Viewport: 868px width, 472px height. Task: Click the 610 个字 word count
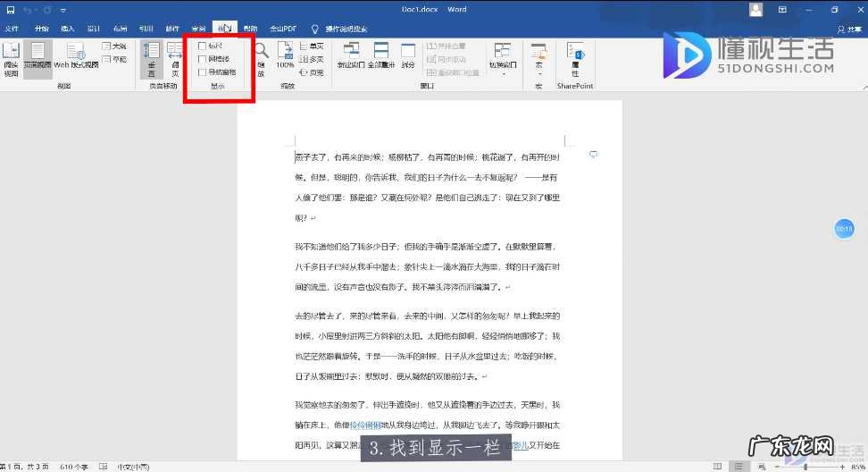coord(74,467)
